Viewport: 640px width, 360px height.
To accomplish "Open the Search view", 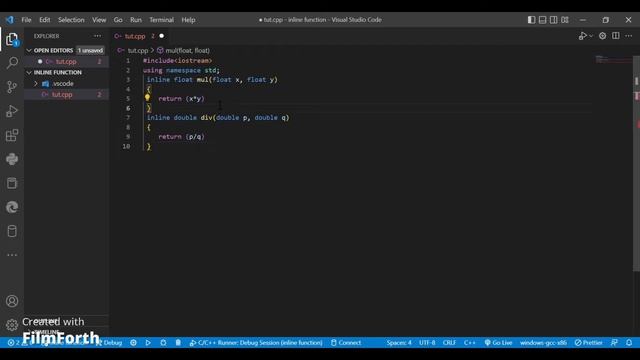I will click(12, 63).
